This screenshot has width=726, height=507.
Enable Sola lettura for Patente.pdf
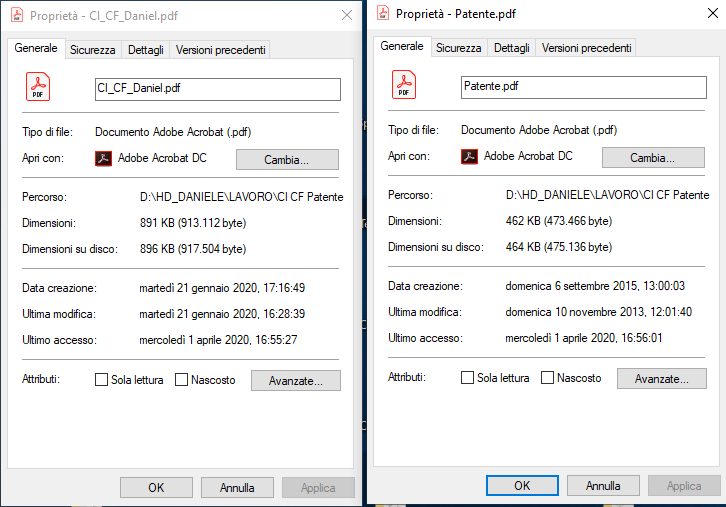click(468, 378)
